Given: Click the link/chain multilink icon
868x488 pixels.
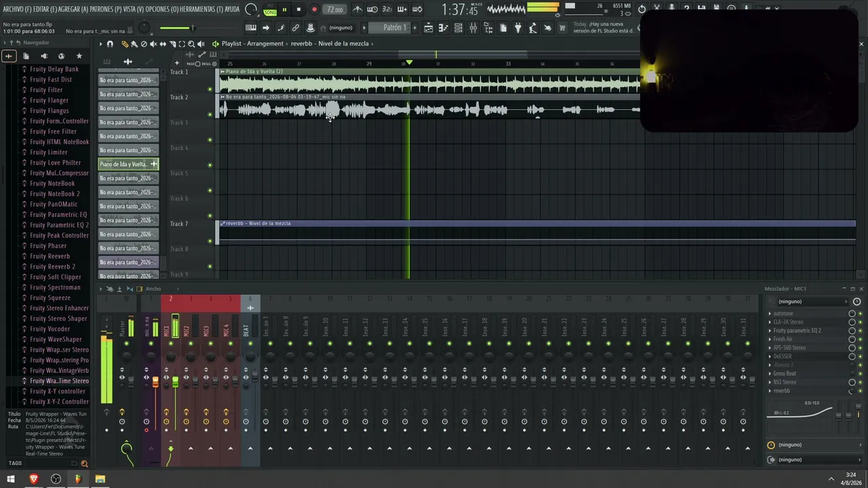Looking at the screenshot, I should click(x=296, y=28).
